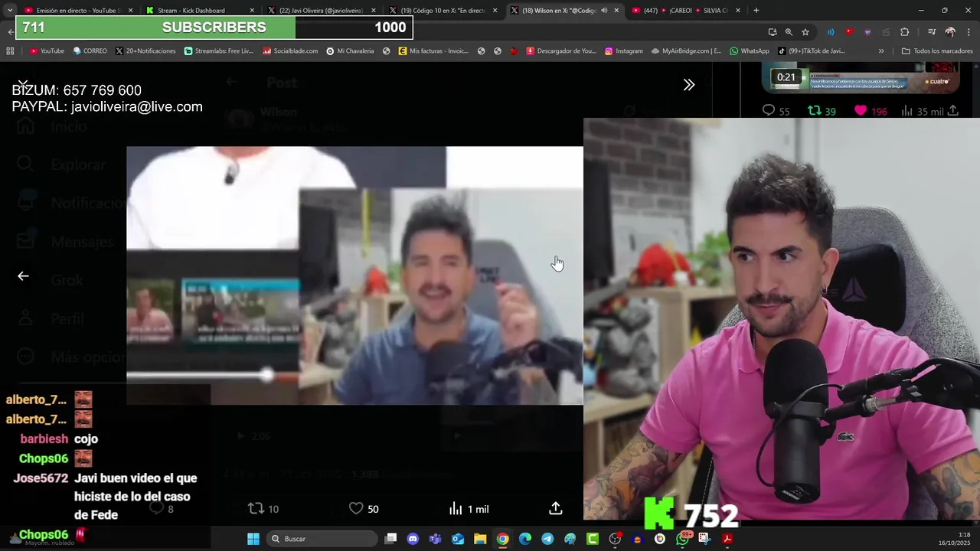This screenshot has width=980, height=551.
Task: Click the playing video in the viewer
Action: pyautogui.click(x=354, y=275)
